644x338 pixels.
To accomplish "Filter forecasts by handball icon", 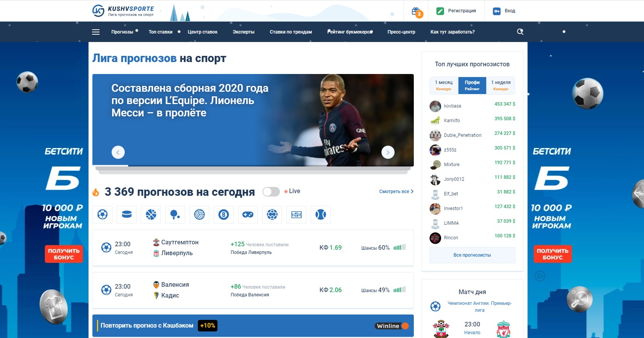I will (x=272, y=214).
